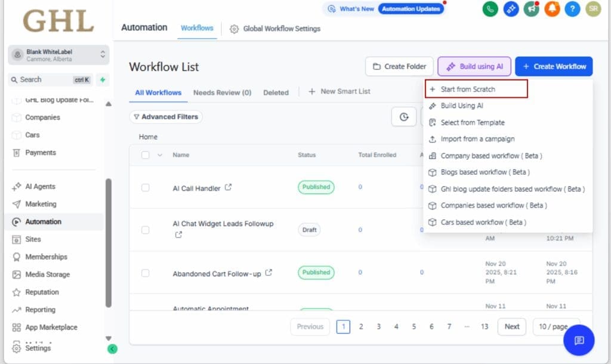Open Companies in the sidebar
The width and height of the screenshot is (611, 364).
[x=42, y=118]
